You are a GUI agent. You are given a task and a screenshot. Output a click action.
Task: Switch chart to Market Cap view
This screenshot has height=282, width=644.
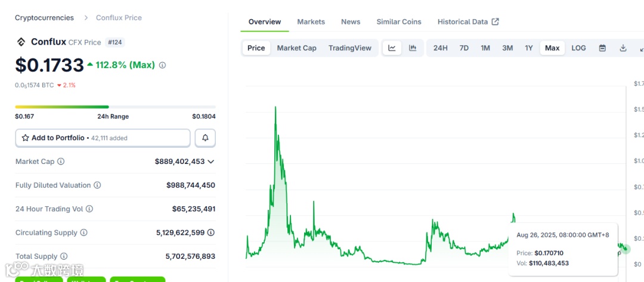coord(296,48)
